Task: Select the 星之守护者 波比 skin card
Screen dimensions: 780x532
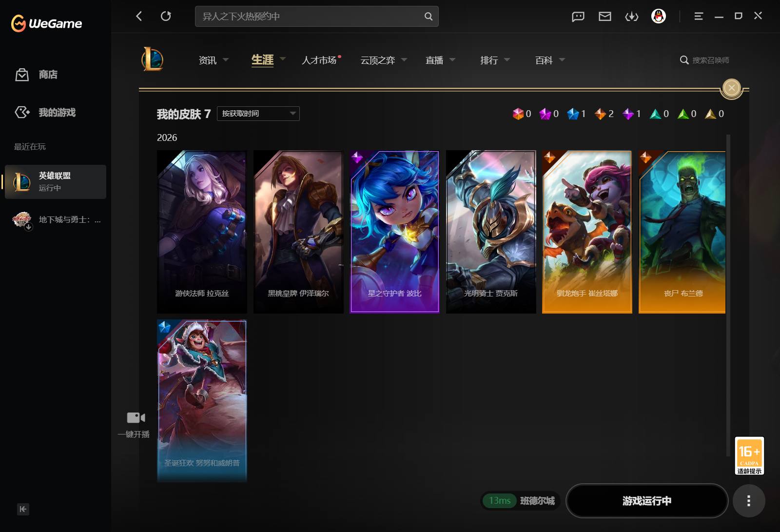Action: tap(395, 232)
